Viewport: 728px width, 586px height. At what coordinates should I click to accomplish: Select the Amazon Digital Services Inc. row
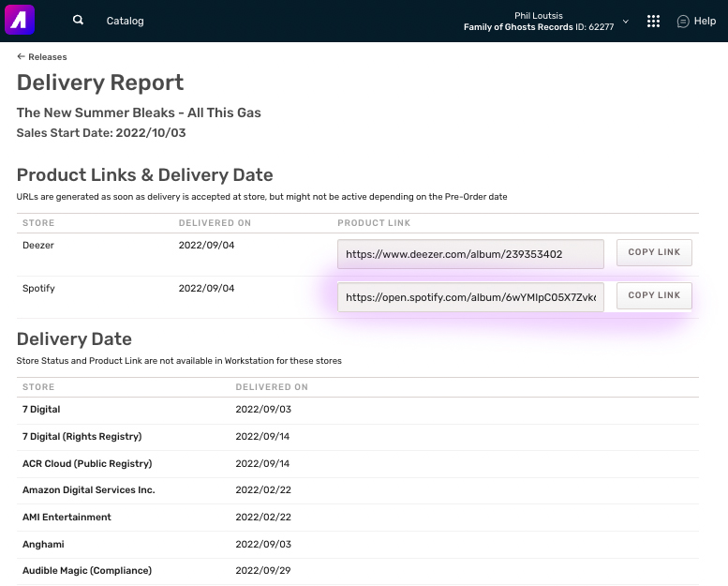pos(88,490)
